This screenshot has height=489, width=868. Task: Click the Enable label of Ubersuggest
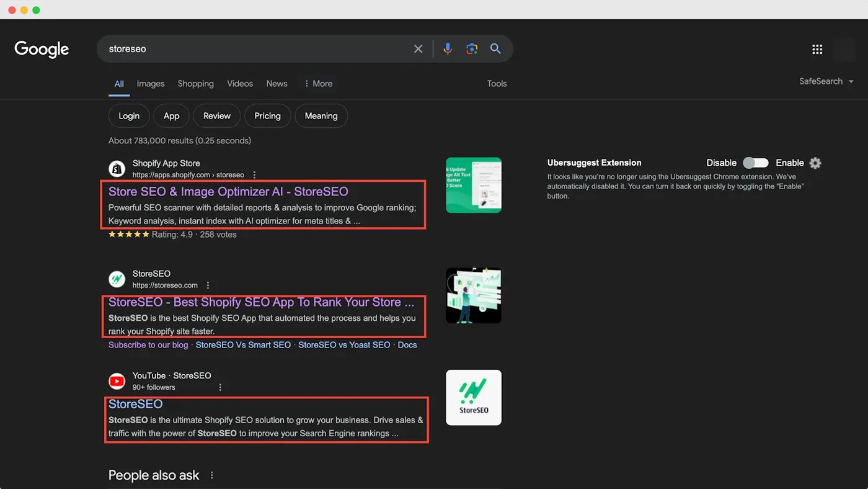click(x=790, y=163)
